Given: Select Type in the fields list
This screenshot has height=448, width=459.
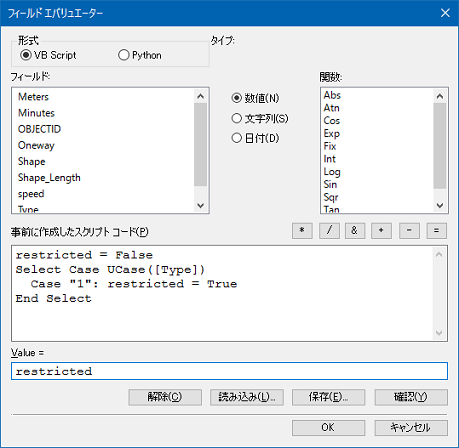Looking at the screenshot, I should (x=28, y=209).
